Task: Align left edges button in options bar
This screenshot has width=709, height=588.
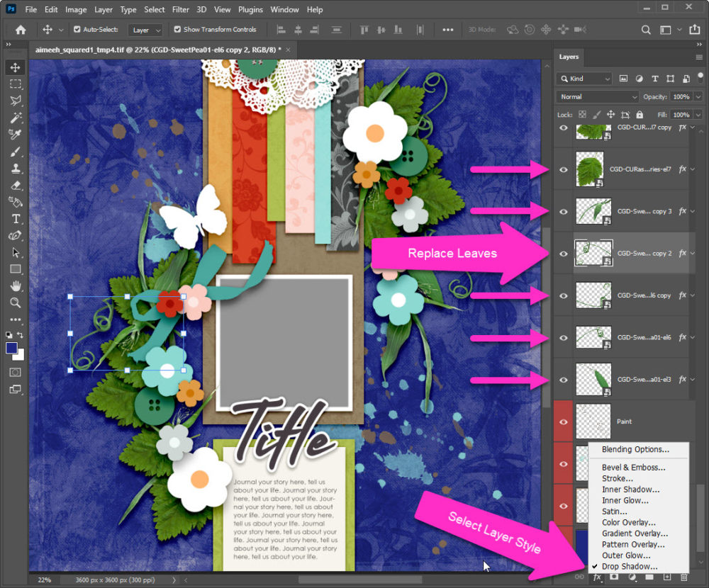Action: click(x=281, y=30)
